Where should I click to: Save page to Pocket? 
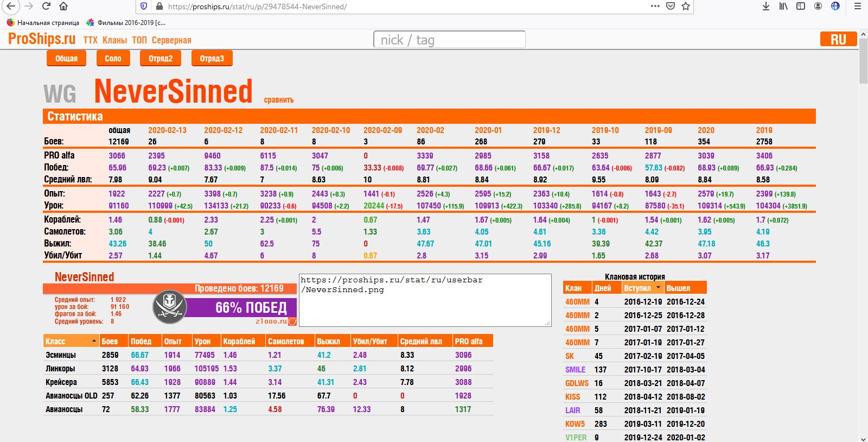671,7
